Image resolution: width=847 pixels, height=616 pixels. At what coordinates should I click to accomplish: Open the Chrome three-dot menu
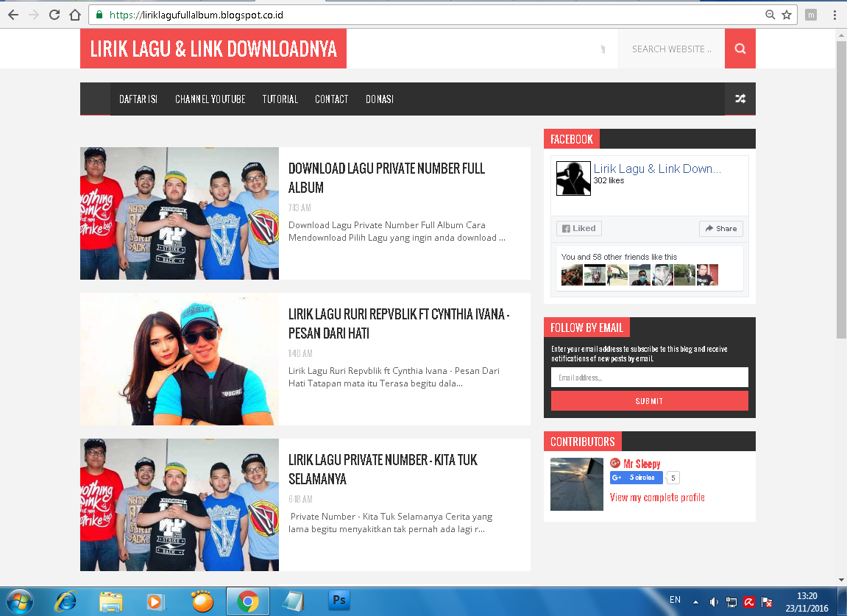tap(834, 15)
